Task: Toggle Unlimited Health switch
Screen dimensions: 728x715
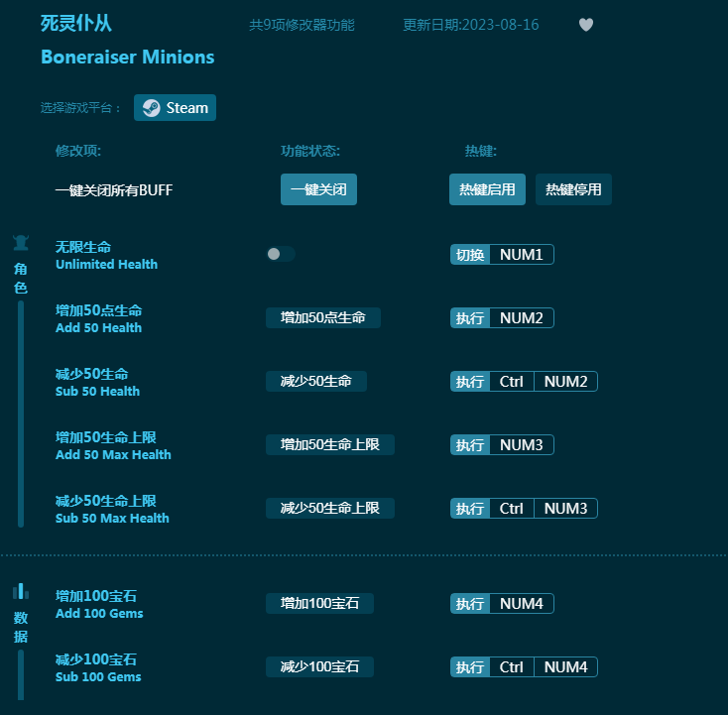Action: (x=281, y=254)
